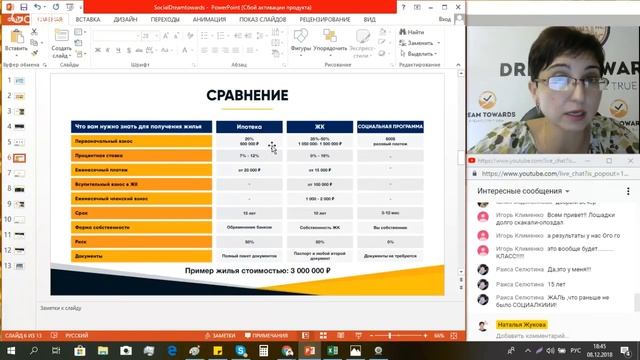The image size is (640, 360).
Task: Open the YouTube chat three-dots menu
Action: [x=628, y=191]
